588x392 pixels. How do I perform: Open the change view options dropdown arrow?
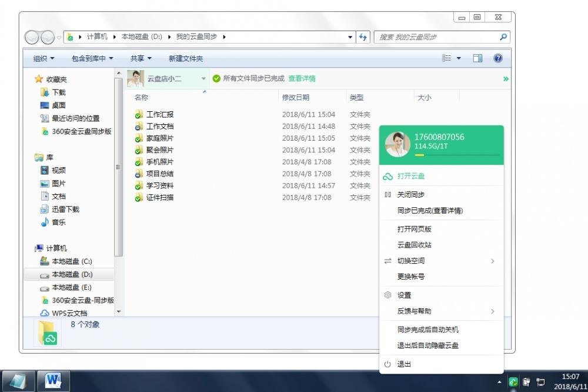click(459, 58)
